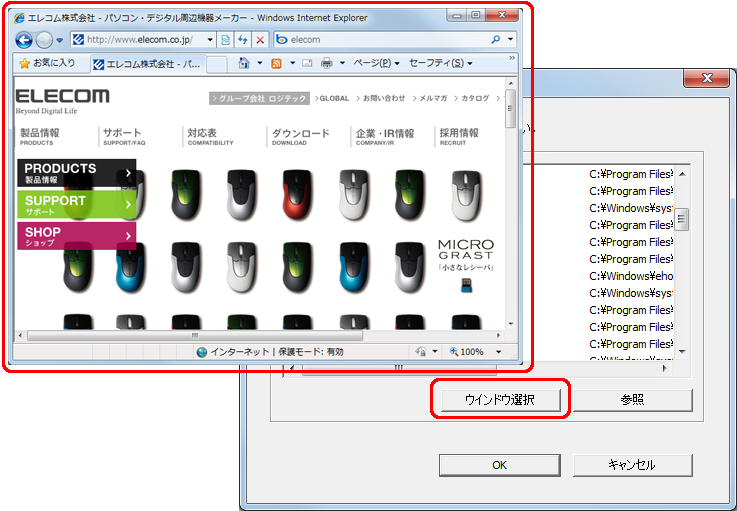Open the ページ(P) menu

pyautogui.click(x=376, y=63)
